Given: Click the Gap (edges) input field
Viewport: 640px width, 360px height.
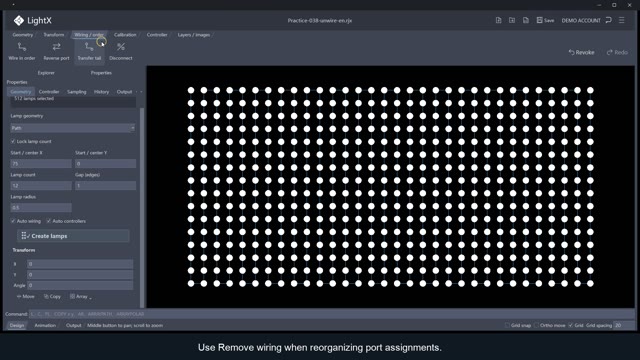Looking at the screenshot, I should [105, 186].
